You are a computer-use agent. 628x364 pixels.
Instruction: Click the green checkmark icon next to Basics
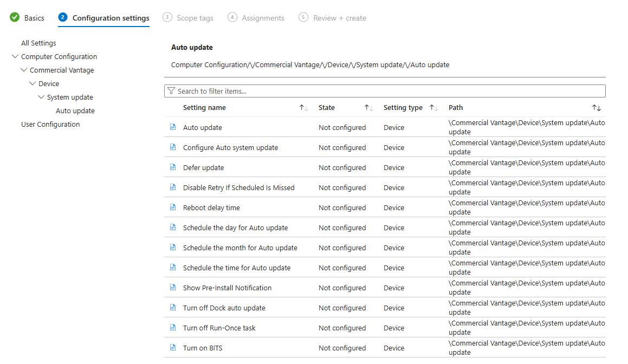click(x=15, y=17)
